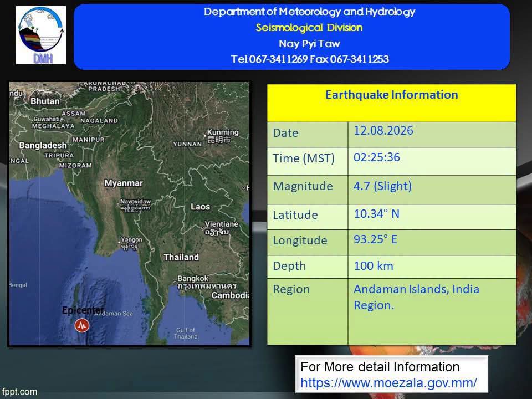
Task: Click the Meghalaya label on the map
Action: pos(53,126)
